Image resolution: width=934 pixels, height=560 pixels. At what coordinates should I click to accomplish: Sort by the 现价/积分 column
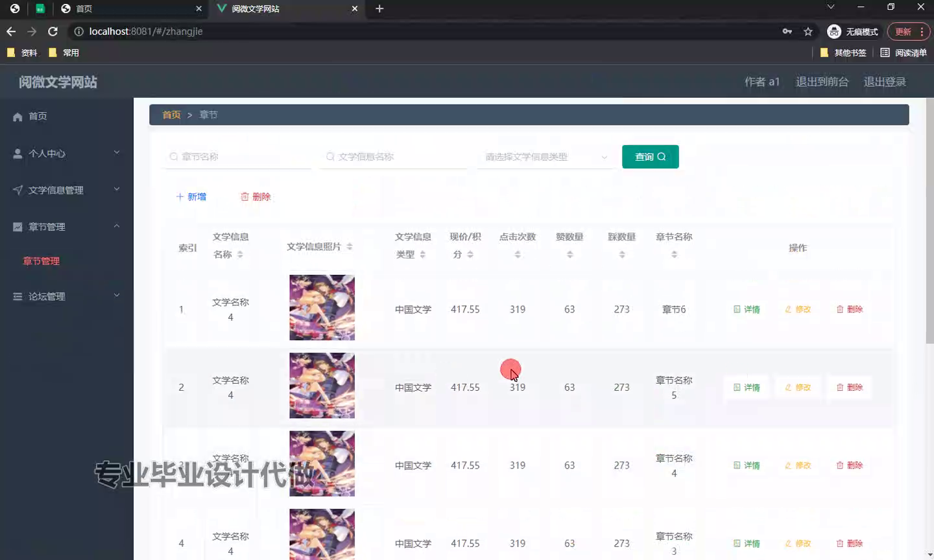pos(470,255)
